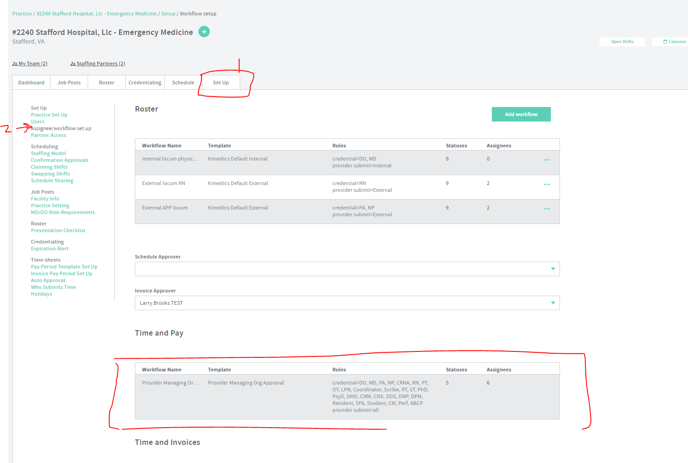This screenshot has width=688, height=463.
Task: Click the Calendar icon link at top right
Action: tap(665, 42)
